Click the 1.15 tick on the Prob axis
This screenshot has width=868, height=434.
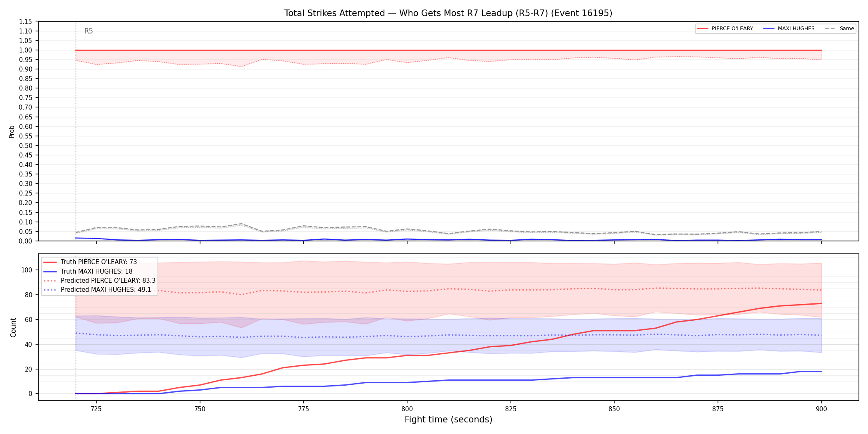click(26, 21)
